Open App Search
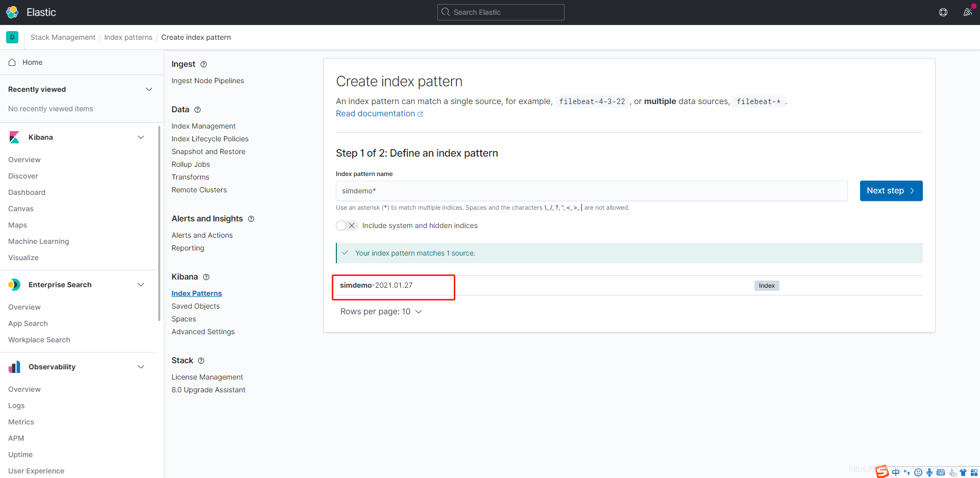This screenshot has height=478, width=980. coord(28,323)
